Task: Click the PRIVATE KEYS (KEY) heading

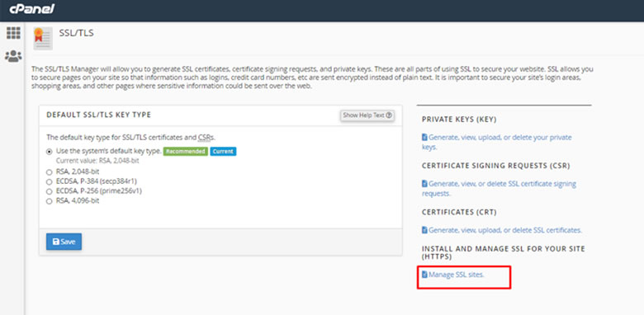Action: pos(459,120)
